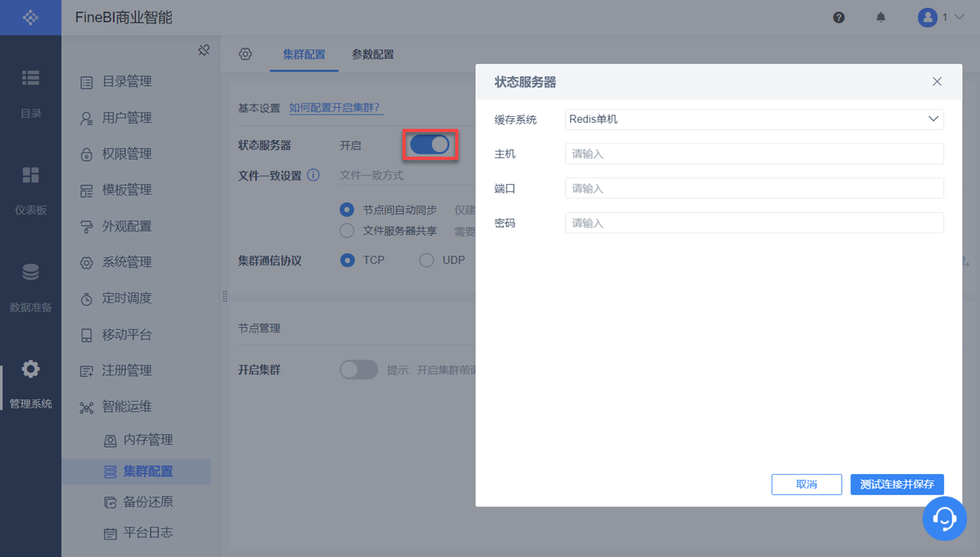The image size is (980, 557).
Task: Go to 外观配置 in the sidebar menu
Action: [x=127, y=226]
